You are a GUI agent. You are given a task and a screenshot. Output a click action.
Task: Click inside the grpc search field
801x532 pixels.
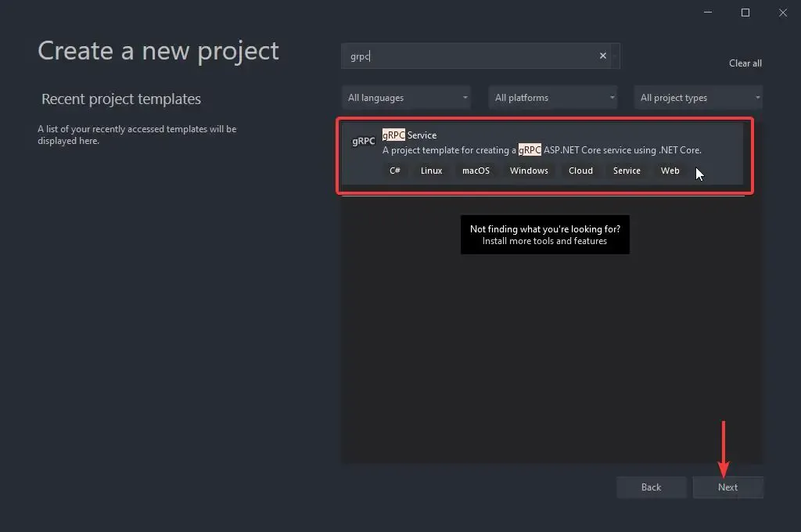click(x=469, y=56)
